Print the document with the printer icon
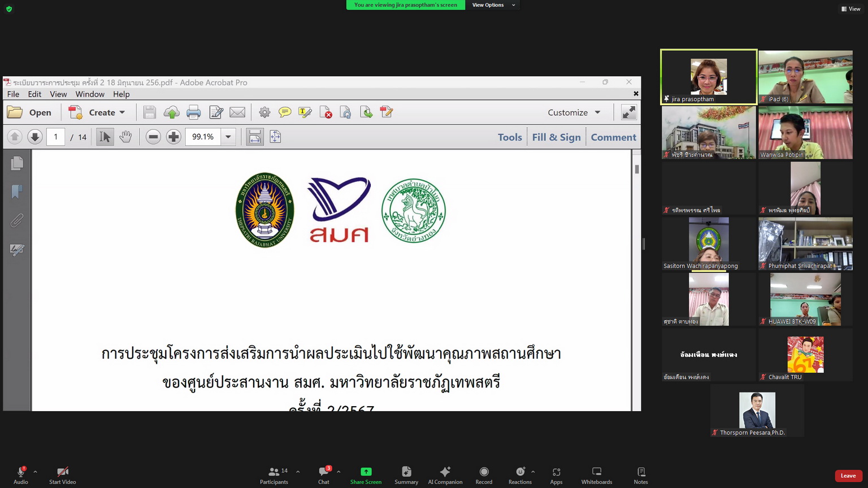 (x=193, y=112)
